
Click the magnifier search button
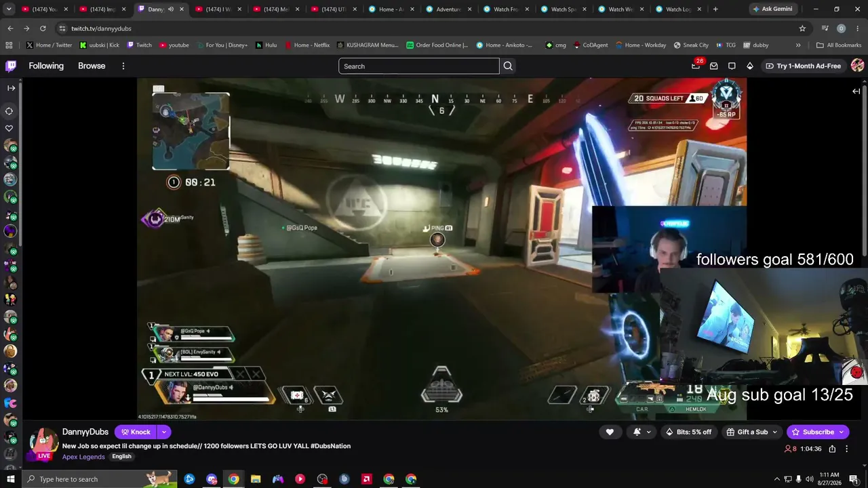508,66
